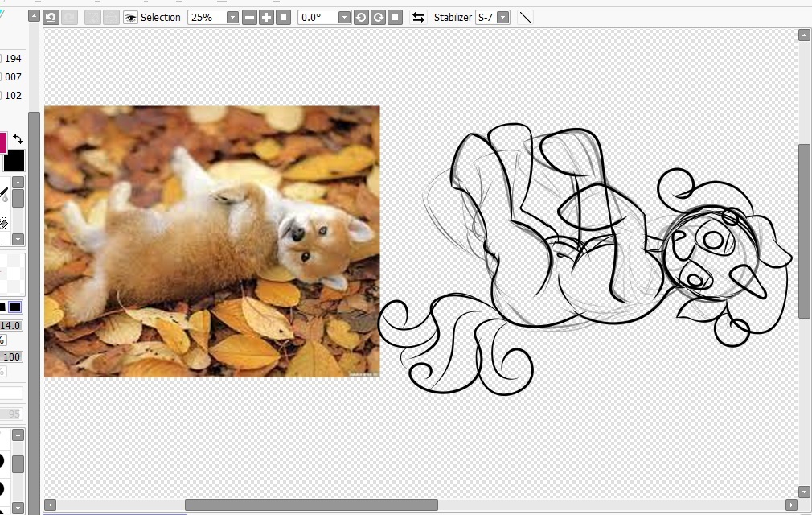Open the 0.0° rotation angle dropdown
The height and width of the screenshot is (515, 812).
pos(344,17)
